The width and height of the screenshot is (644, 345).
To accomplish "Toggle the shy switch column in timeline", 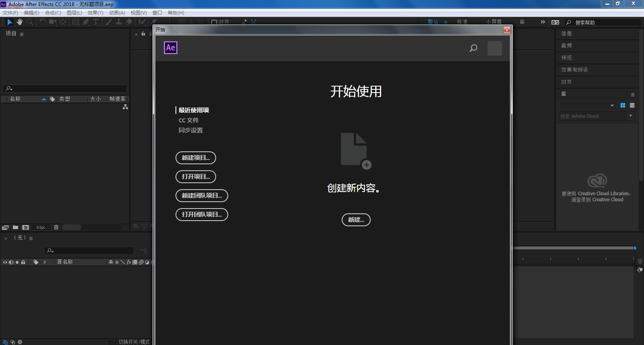I will (111, 262).
